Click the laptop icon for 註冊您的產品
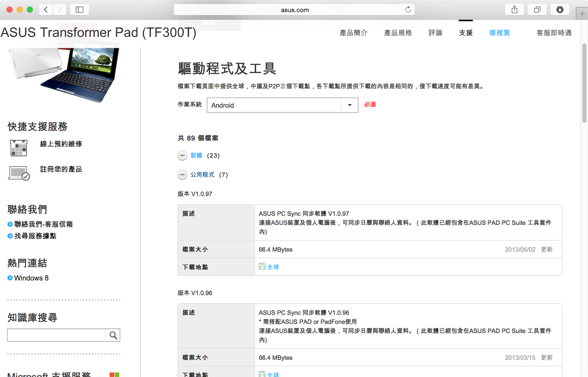Image resolution: width=588 pixels, height=377 pixels. click(x=19, y=173)
